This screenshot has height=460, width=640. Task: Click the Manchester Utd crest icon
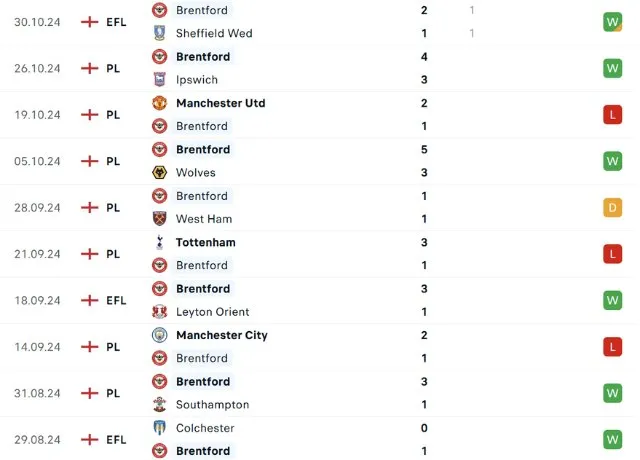159,103
